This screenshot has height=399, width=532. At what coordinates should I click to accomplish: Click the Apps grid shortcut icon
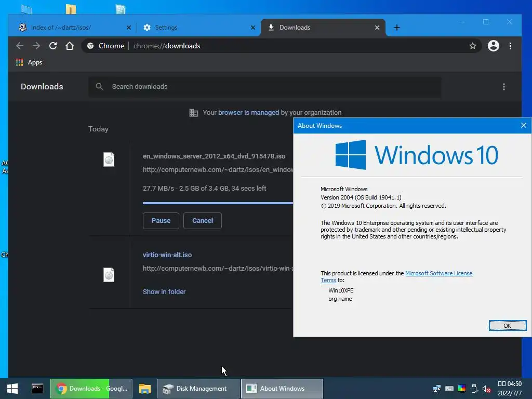19,62
